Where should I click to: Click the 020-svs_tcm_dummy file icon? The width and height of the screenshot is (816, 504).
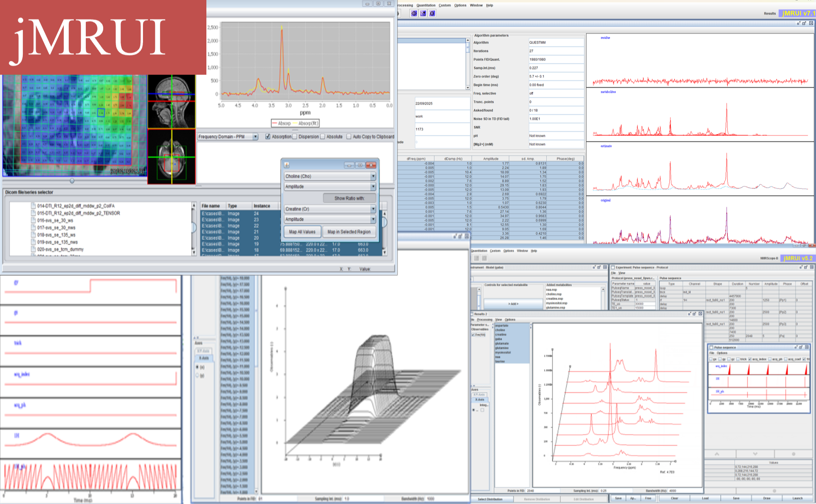pos(33,249)
